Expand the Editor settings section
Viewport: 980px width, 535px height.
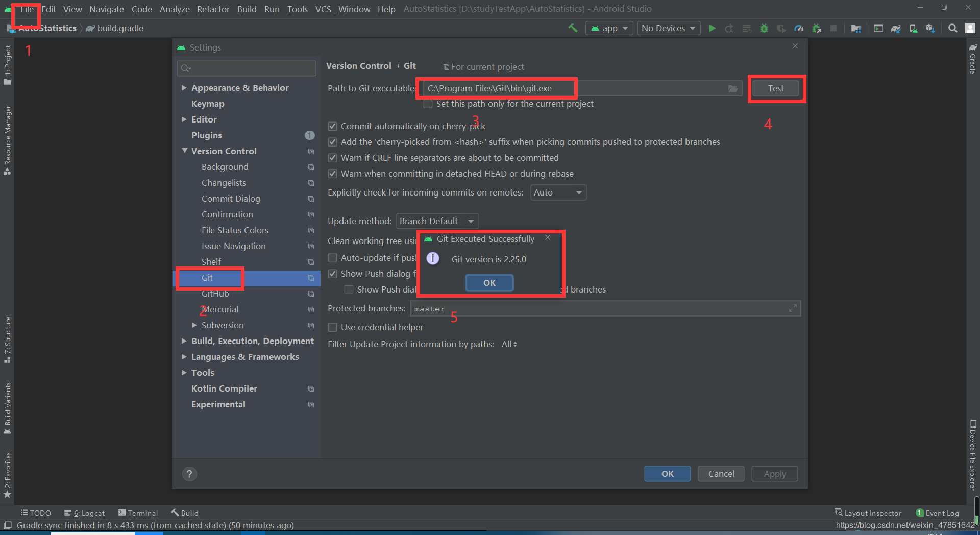[184, 119]
